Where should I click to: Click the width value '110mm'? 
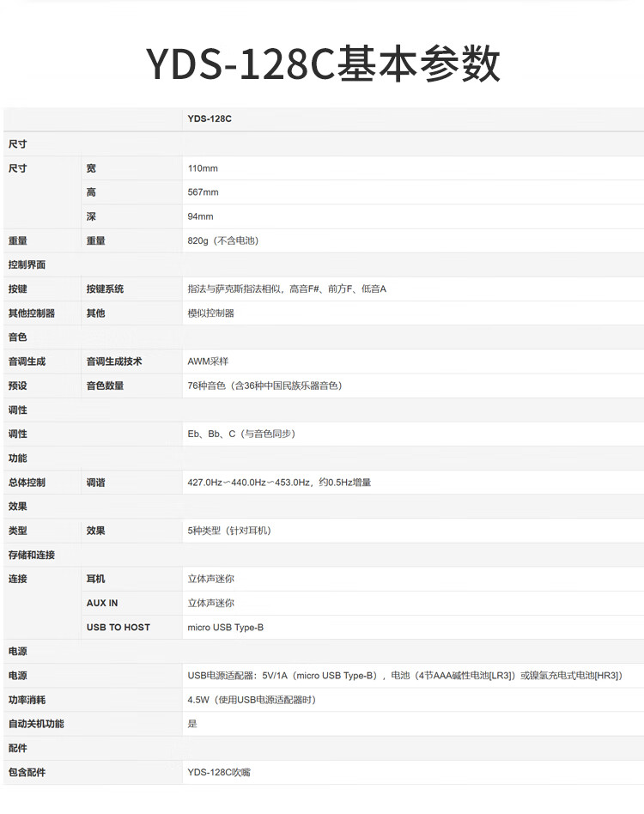(x=203, y=168)
